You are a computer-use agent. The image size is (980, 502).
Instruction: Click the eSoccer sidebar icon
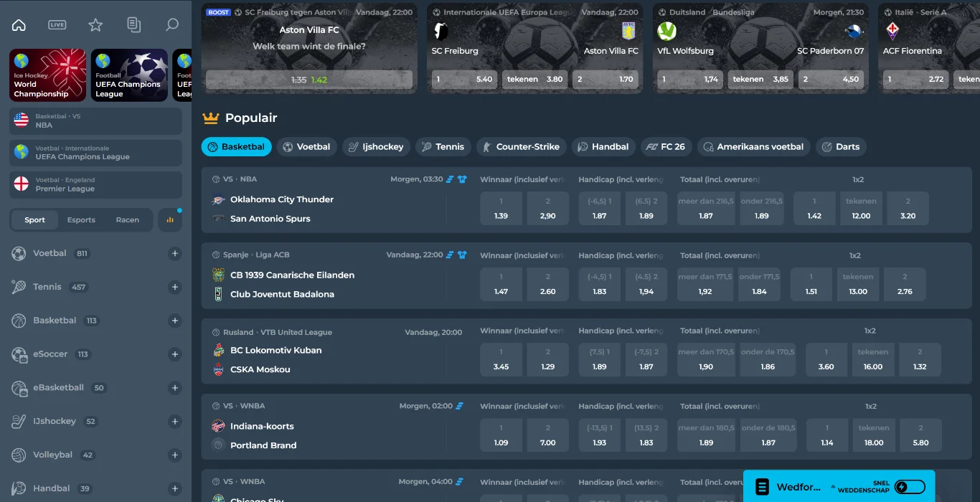(19, 354)
